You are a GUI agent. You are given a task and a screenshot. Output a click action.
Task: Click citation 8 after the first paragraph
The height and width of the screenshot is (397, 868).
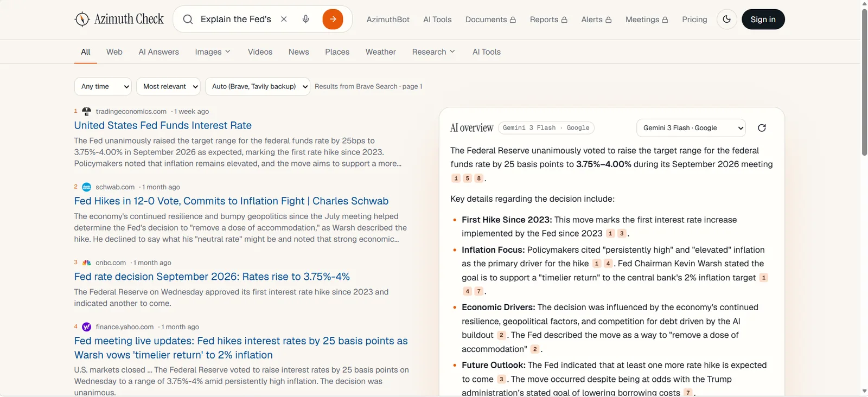click(478, 178)
